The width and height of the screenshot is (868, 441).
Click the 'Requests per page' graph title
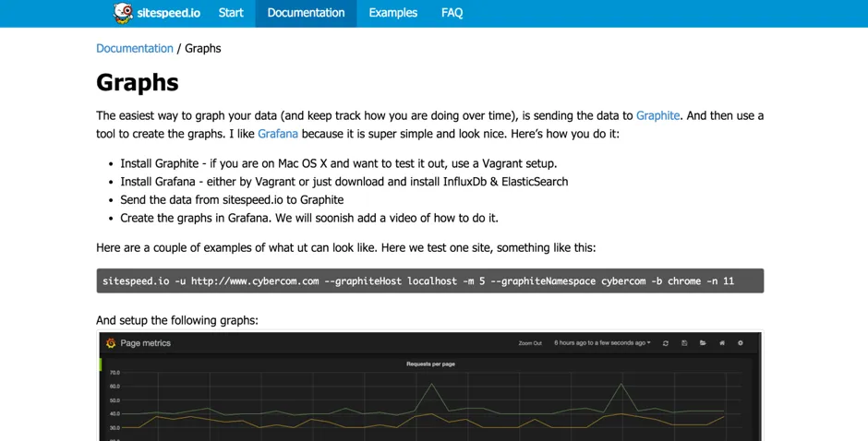430,364
